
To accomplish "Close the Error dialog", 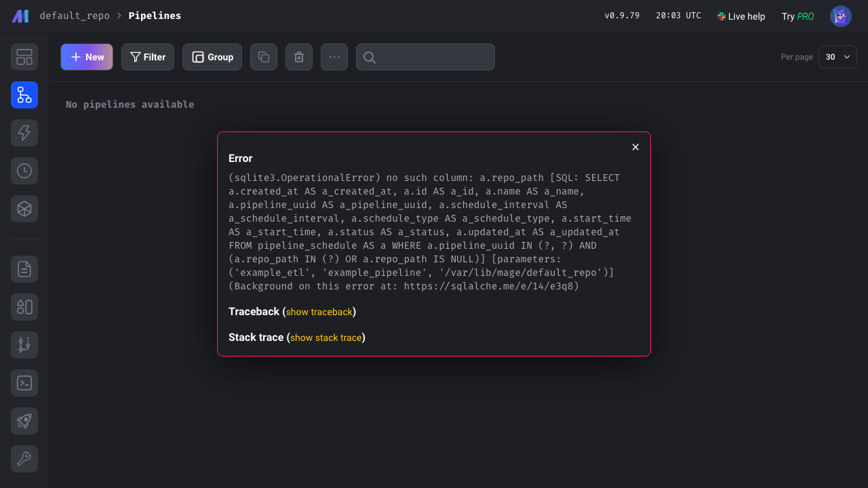I will (x=635, y=147).
